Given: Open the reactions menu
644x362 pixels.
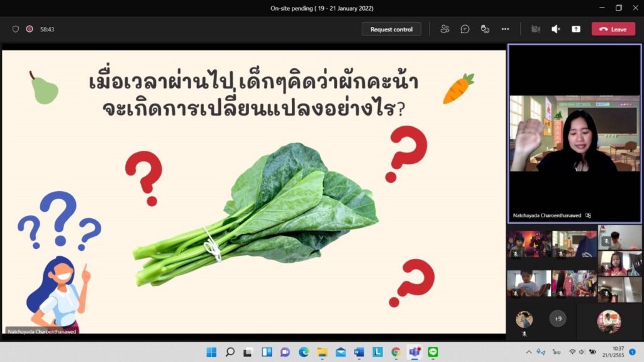Looking at the screenshot, I should pyautogui.click(x=485, y=29).
